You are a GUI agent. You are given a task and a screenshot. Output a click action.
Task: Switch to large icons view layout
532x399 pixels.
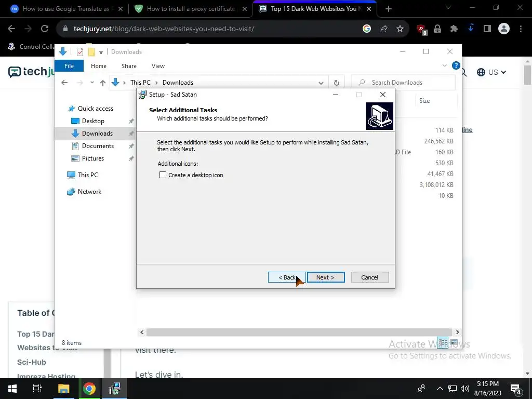[x=454, y=342]
